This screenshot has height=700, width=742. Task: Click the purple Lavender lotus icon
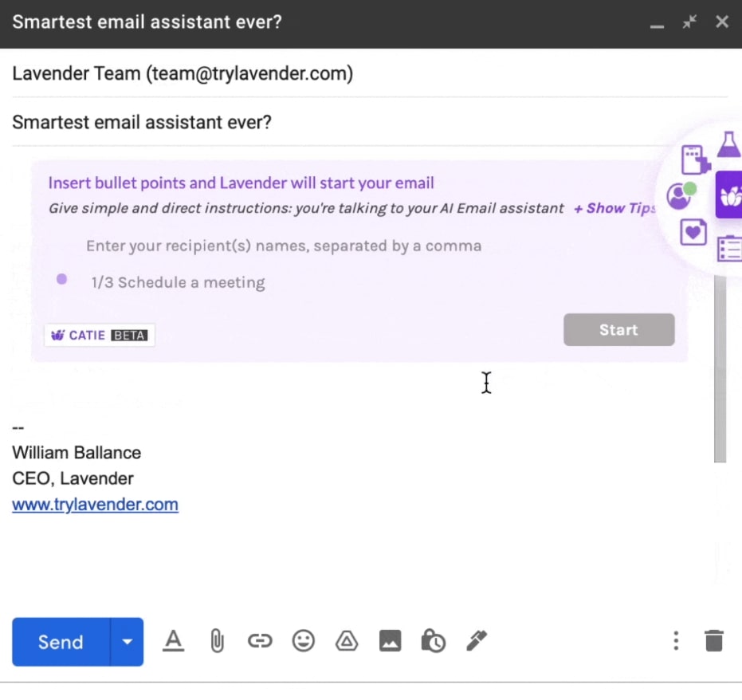729,195
